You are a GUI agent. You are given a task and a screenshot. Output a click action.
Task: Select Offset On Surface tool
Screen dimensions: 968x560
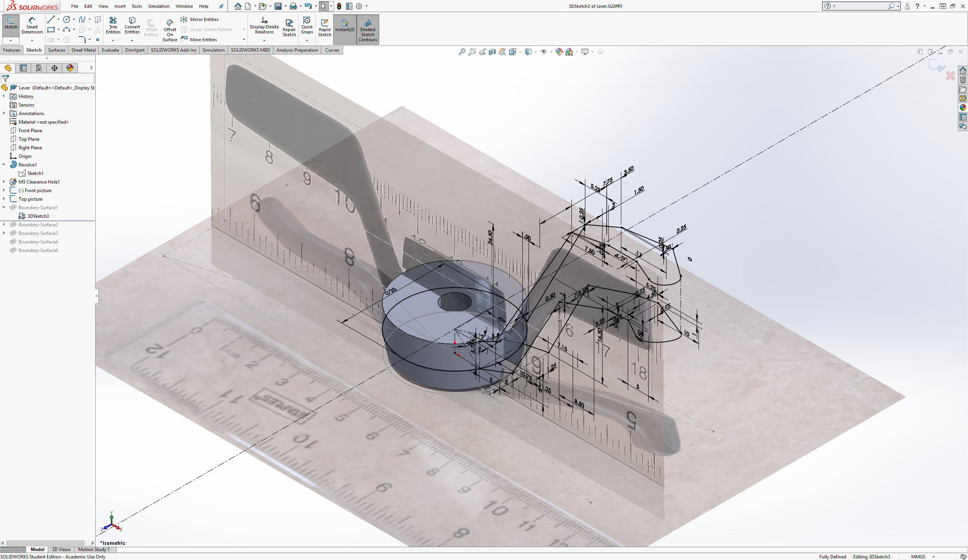tap(170, 30)
